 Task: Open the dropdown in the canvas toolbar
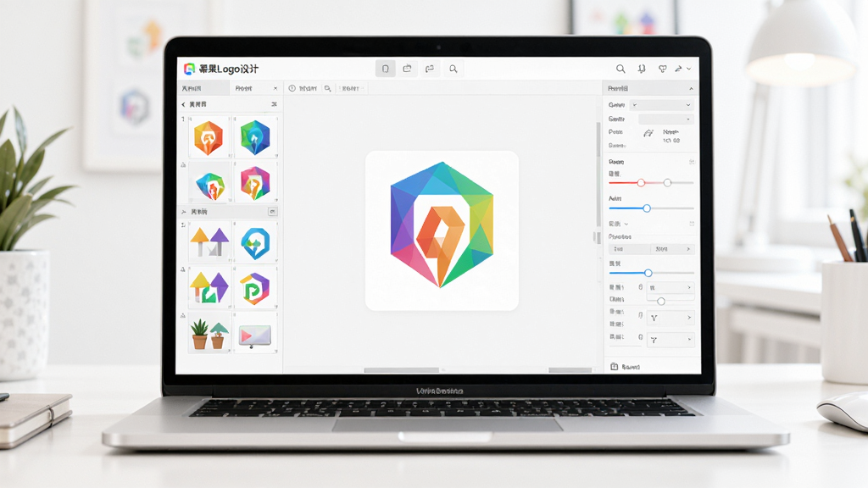pyautogui.click(x=353, y=88)
